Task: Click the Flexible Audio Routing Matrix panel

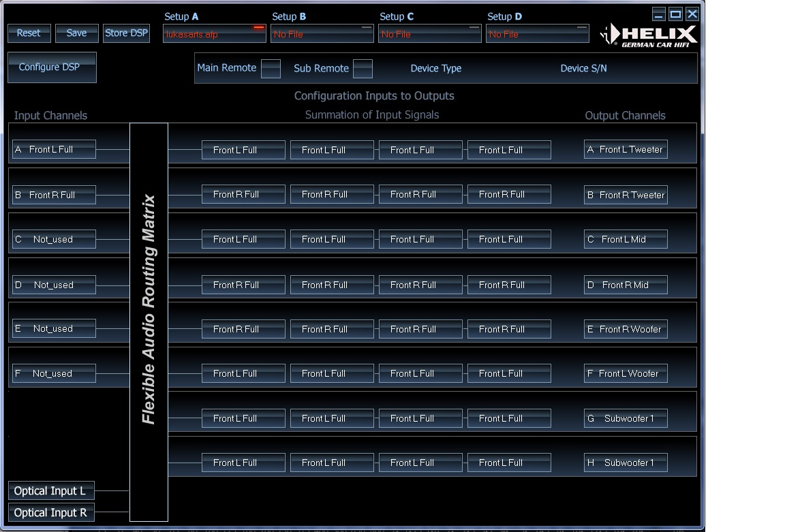Action: click(x=149, y=320)
